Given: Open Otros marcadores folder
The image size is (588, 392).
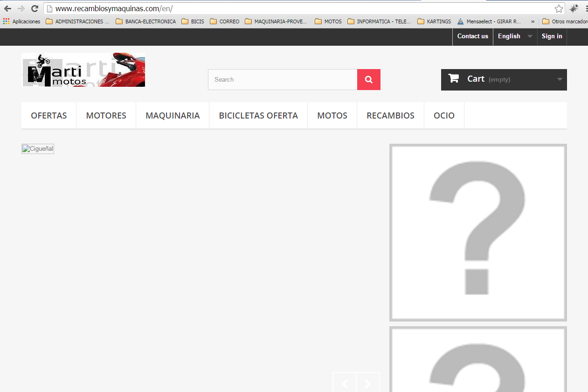Looking at the screenshot, I should (565, 21).
